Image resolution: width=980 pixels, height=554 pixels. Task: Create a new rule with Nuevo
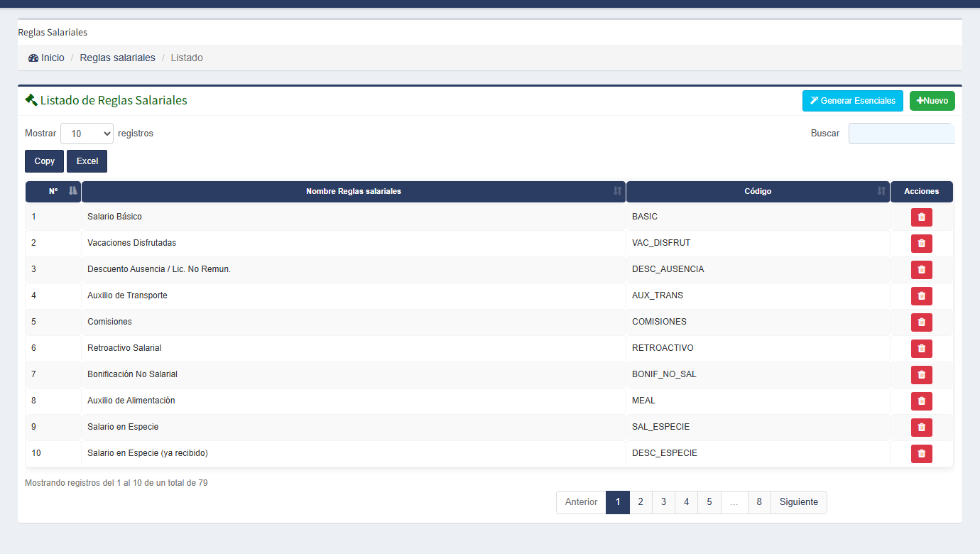(x=932, y=101)
